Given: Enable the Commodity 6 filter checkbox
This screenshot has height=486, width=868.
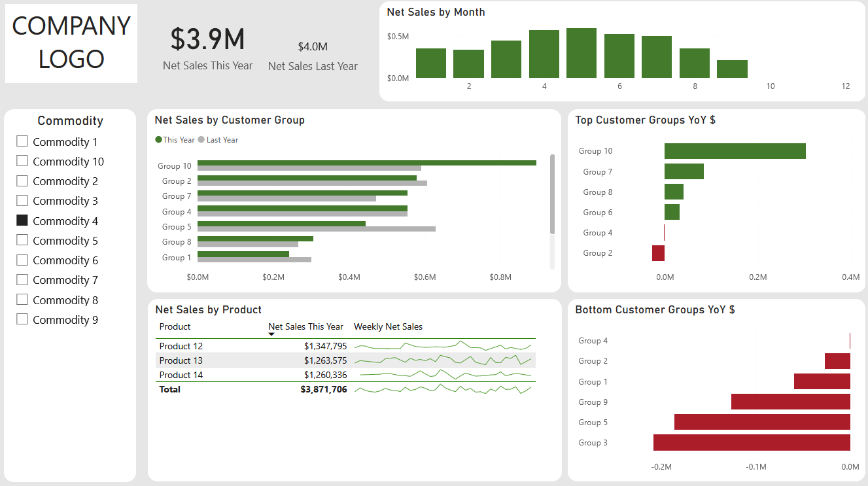Looking at the screenshot, I should [x=22, y=260].
